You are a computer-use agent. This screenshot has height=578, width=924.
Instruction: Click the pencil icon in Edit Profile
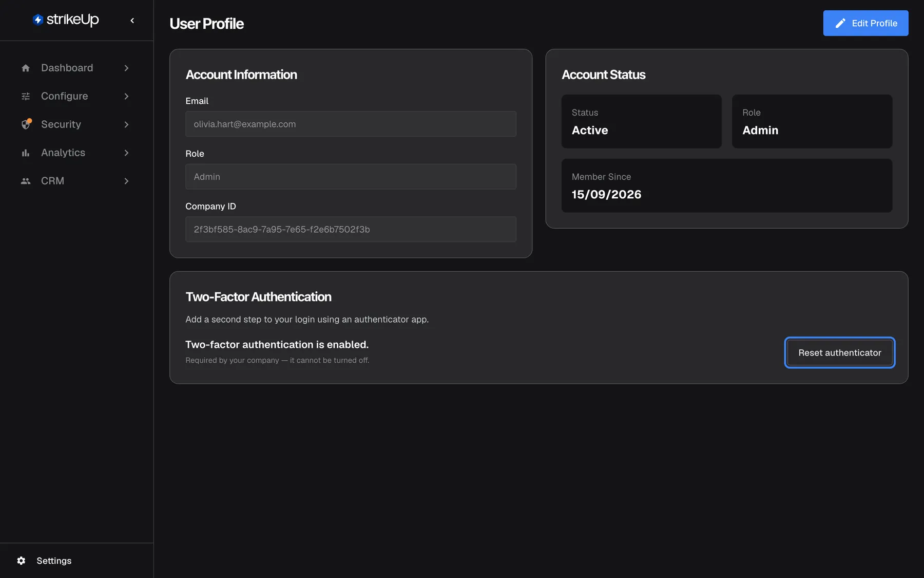coord(840,23)
